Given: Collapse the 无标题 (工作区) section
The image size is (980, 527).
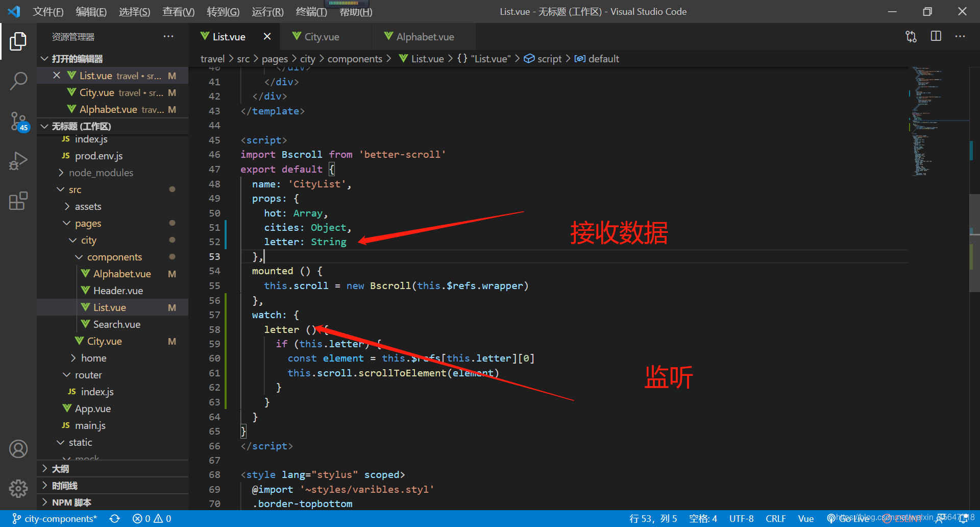Looking at the screenshot, I should tap(112, 126).
